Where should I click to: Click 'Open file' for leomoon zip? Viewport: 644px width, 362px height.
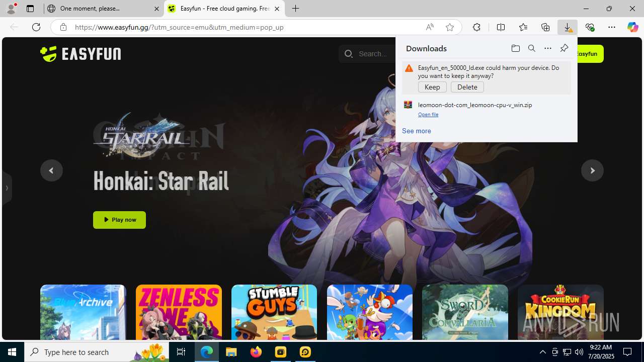[x=428, y=115]
